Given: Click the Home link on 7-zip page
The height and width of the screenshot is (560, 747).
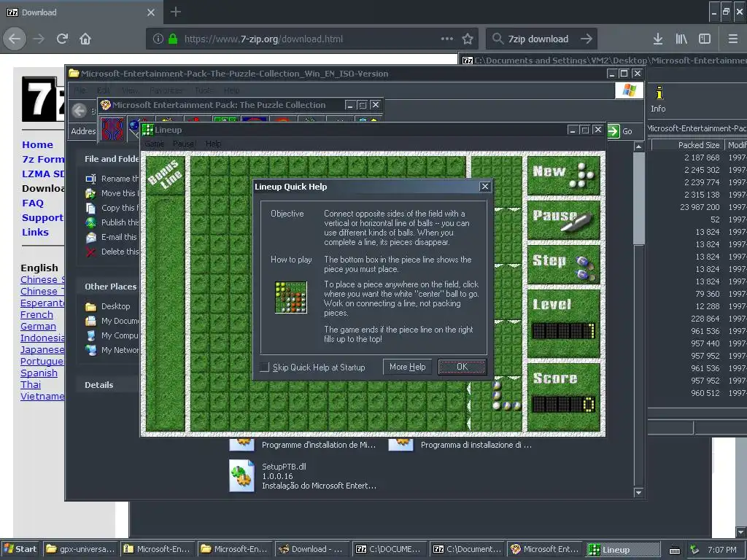Looking at the screenshot, I should (x=38, y=145).
